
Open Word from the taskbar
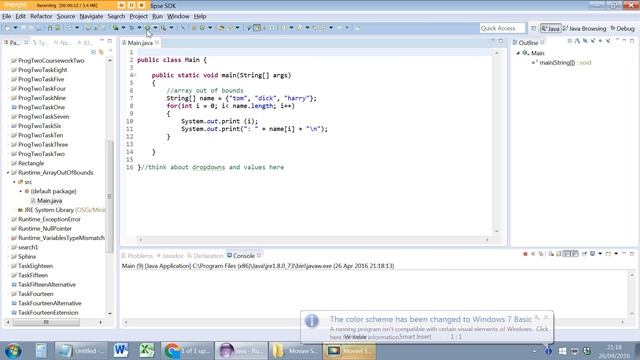121,351
